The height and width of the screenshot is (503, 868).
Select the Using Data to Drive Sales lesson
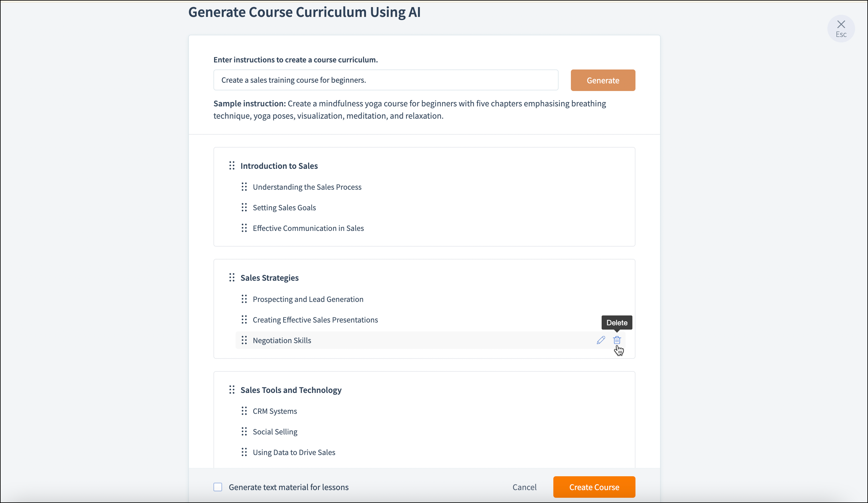click(294, 452)
